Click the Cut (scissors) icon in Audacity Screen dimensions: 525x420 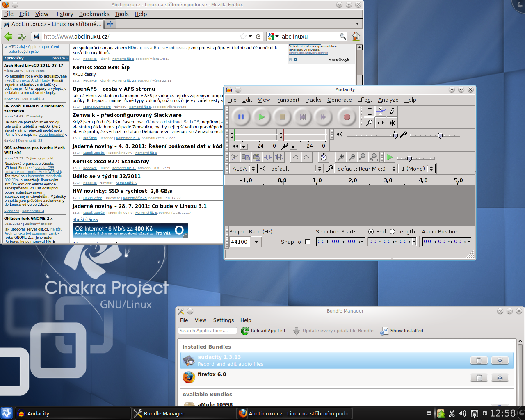click(x=234, y=157)
